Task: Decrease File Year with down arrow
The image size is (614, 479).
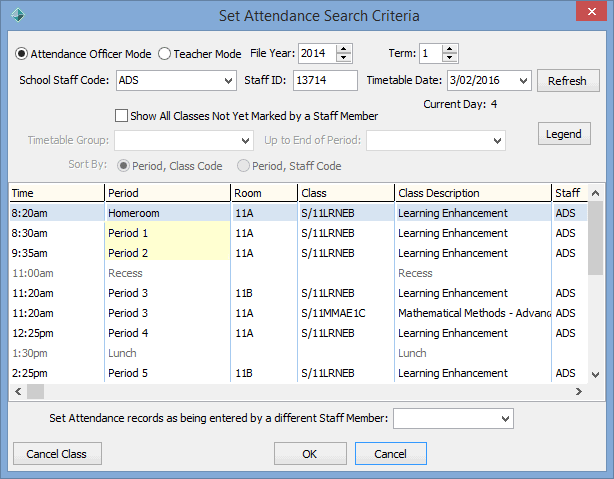Action: [344, 58]
